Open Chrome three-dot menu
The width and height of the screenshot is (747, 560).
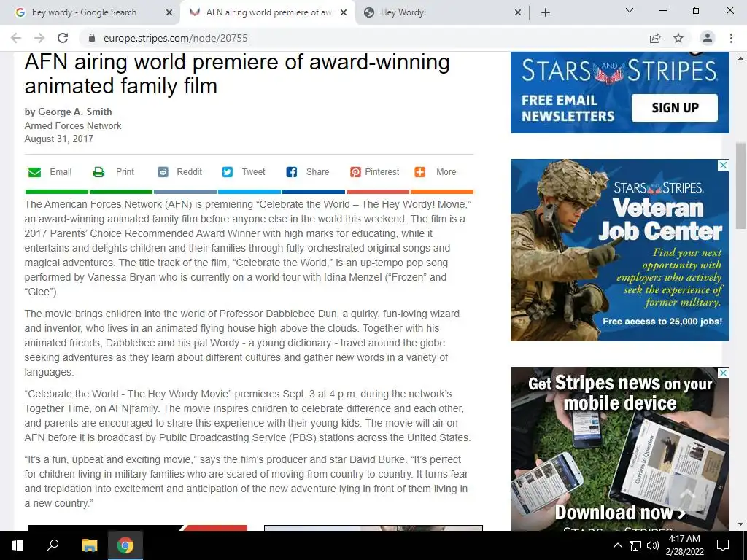coord(731,38)
